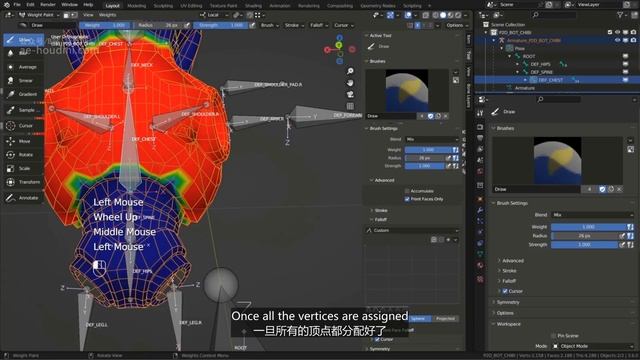The height and width of the screenshot is (360, 640).
Task: Collapse the Advanced section in sidebar
Action: point(384,180)
